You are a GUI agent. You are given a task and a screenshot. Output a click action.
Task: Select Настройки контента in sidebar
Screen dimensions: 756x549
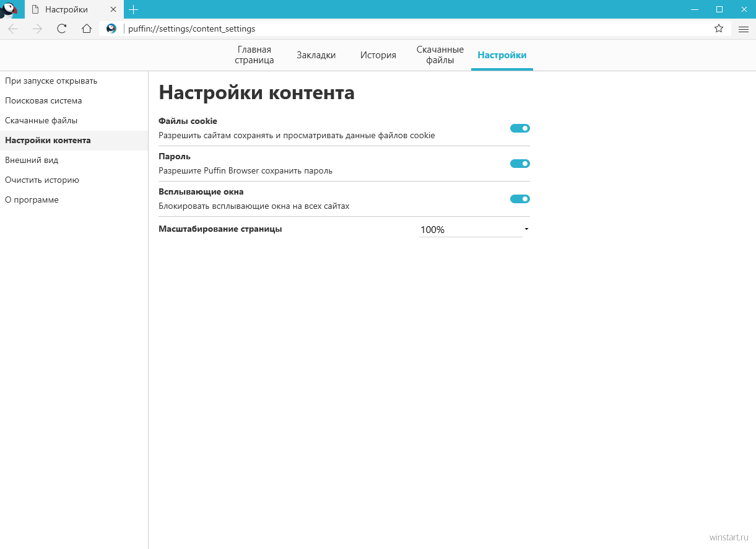74,141
